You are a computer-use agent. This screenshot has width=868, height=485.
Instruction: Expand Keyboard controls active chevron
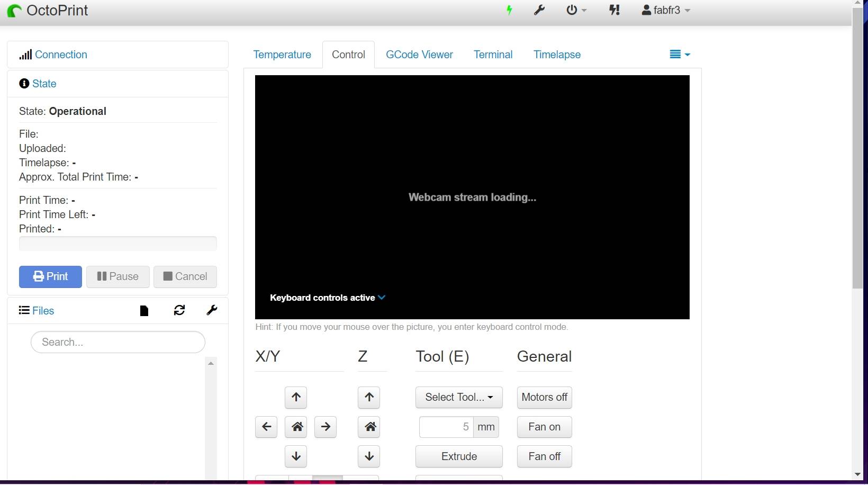coord(382,298)
